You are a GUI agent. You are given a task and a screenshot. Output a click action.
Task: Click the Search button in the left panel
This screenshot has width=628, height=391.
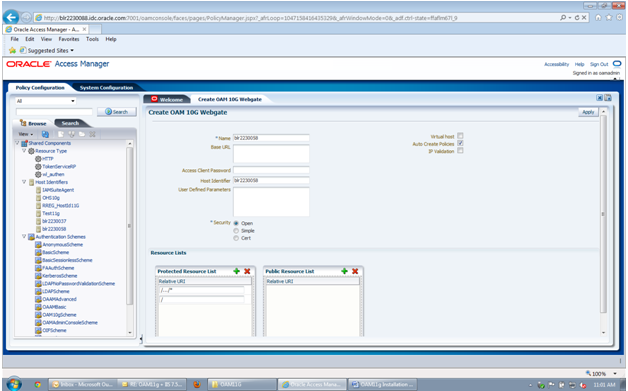point(117,112)
